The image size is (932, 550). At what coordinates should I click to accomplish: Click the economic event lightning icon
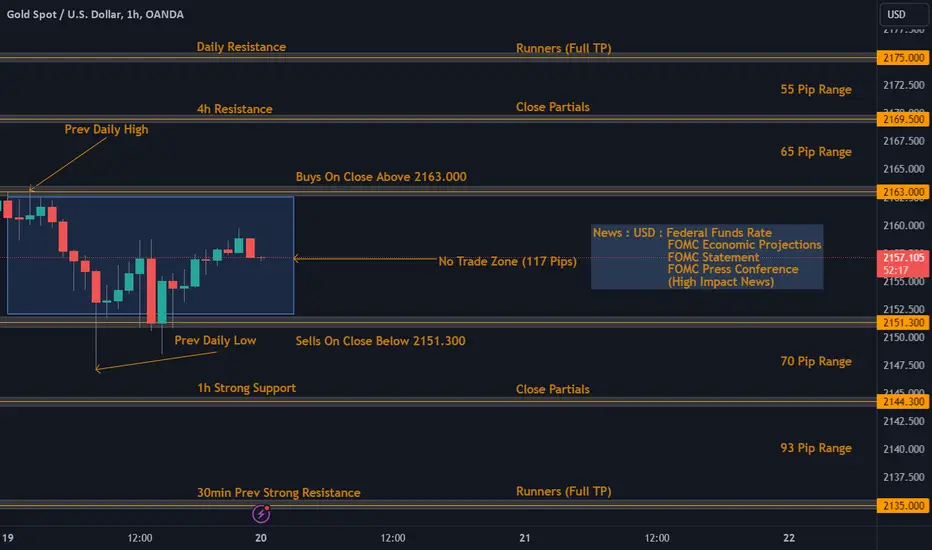point(261,513)
